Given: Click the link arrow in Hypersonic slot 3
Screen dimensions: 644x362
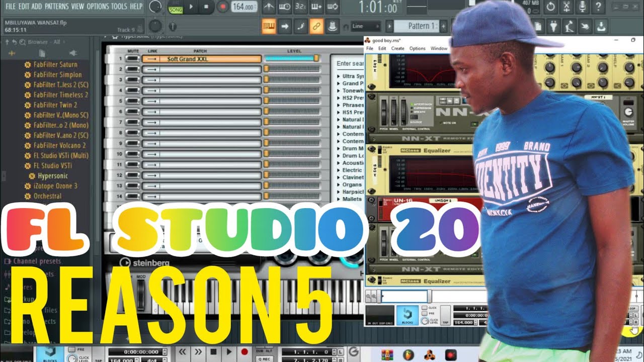Looking at the screenshot, I should [151, 80].
